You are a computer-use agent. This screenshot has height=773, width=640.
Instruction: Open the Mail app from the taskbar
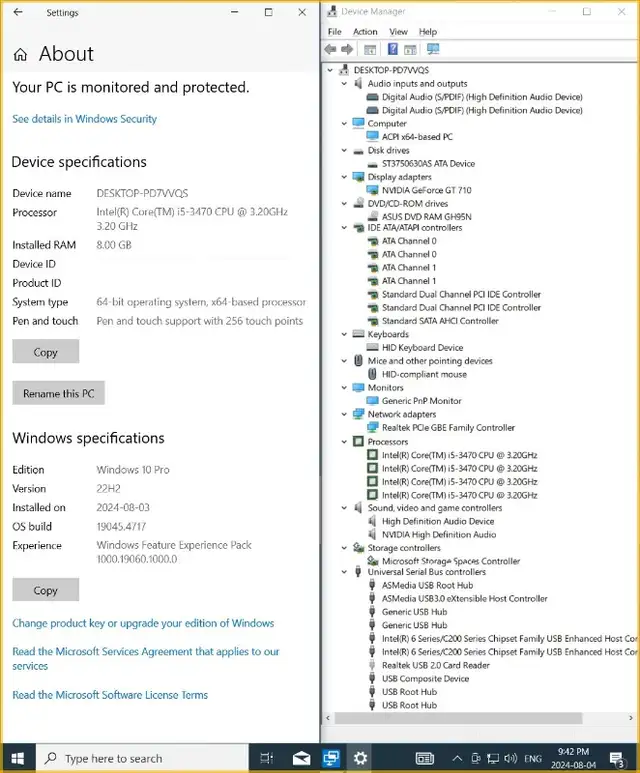tap(301, 758)
